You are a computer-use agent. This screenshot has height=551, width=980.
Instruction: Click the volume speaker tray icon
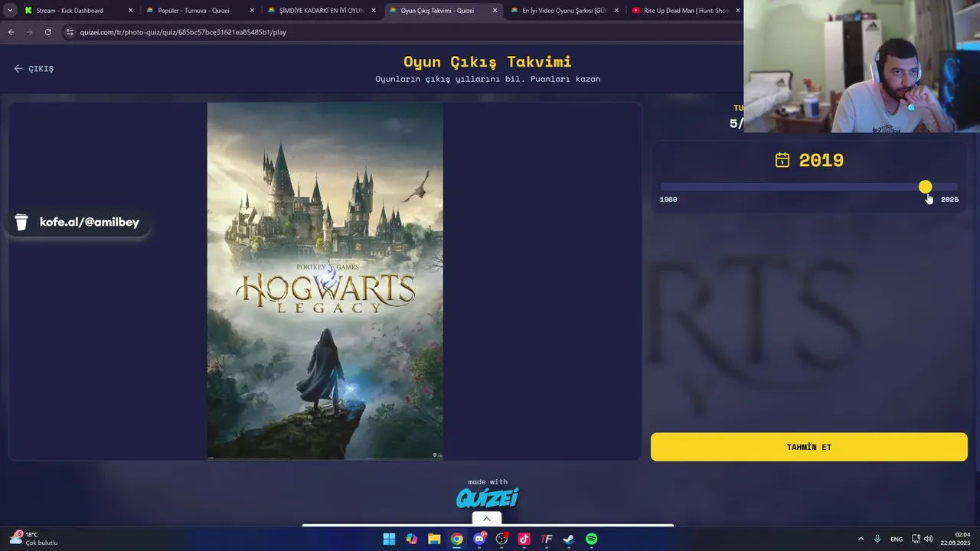[929, 539]
